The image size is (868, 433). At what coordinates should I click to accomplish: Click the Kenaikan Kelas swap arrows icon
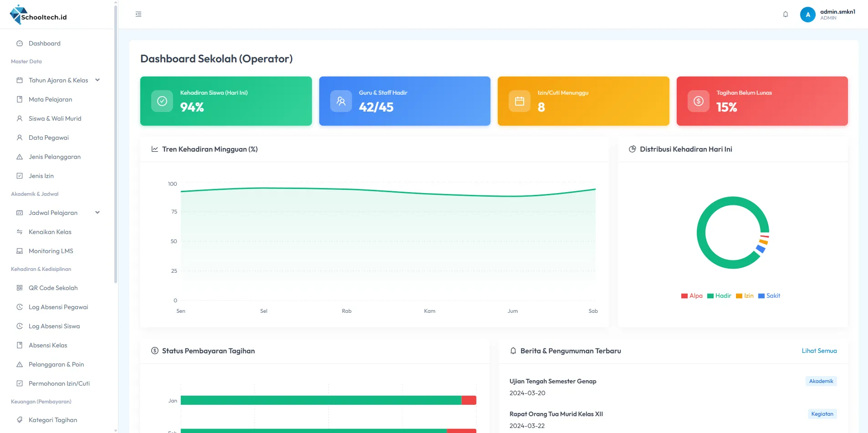coord(20,232)
